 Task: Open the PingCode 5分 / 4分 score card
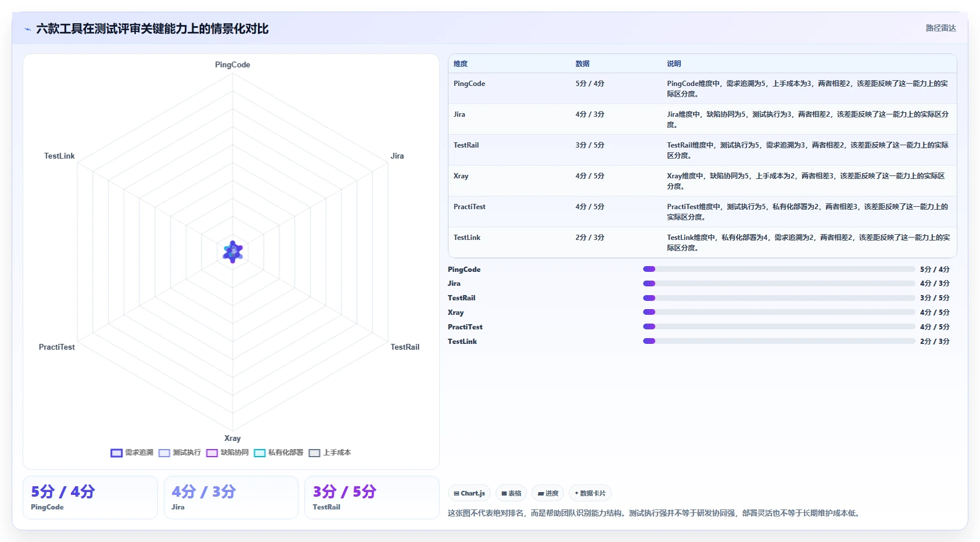(90, 497)
